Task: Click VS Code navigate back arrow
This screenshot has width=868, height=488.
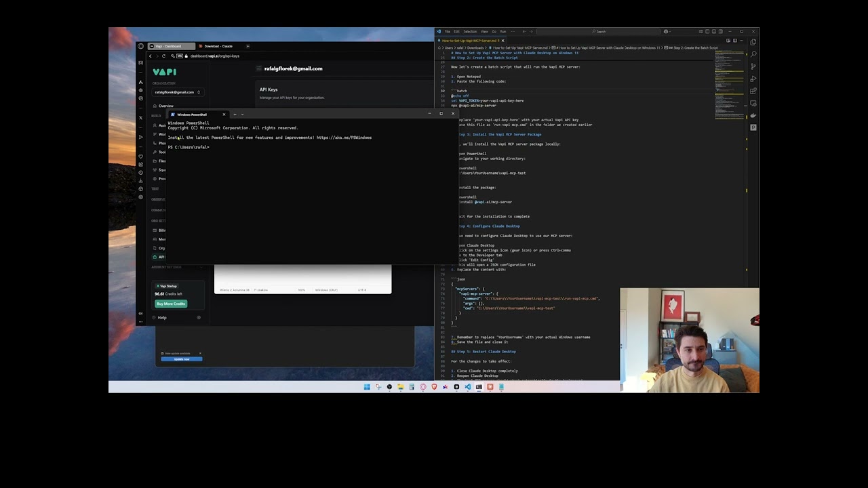Action: click(524, 31)
